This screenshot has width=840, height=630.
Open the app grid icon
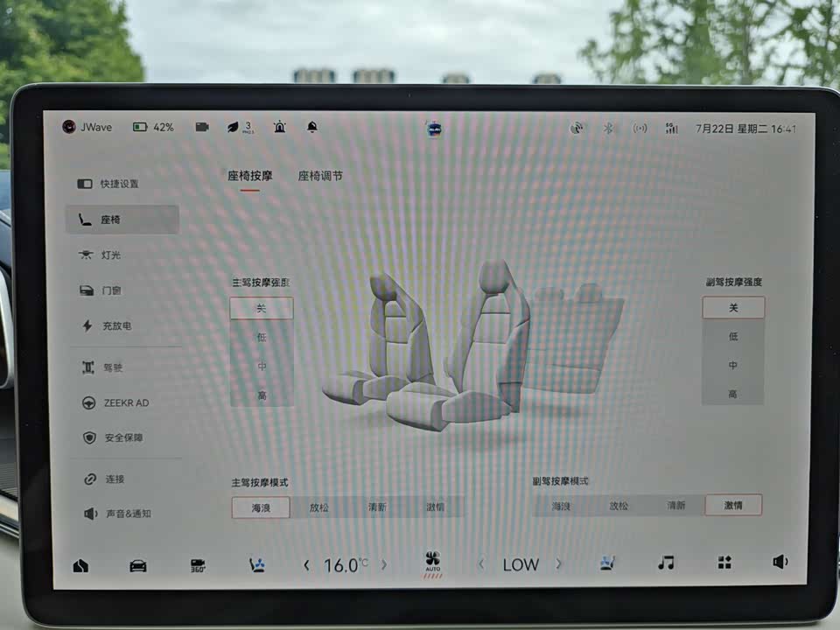[x=724, y=563]
